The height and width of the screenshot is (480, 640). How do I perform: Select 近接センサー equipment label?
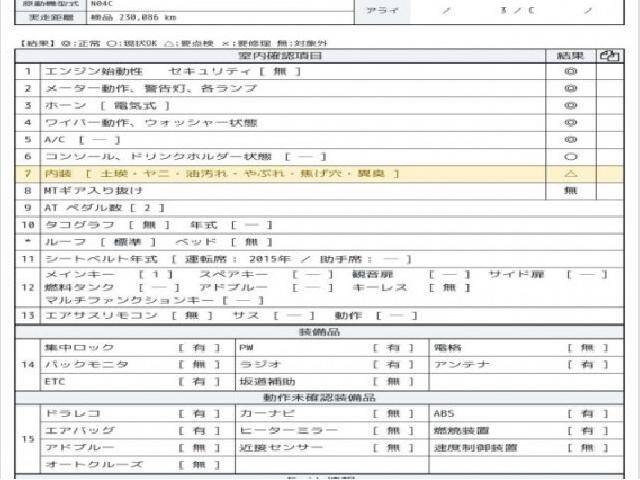281,448
